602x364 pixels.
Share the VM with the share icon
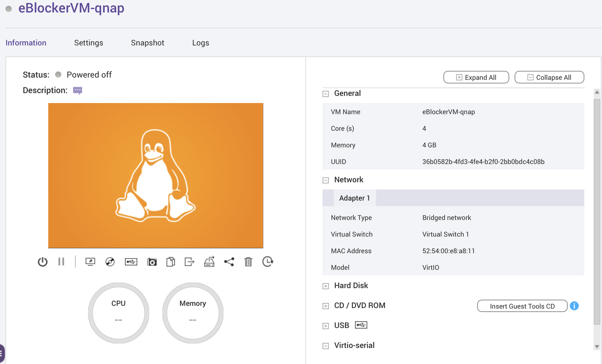229,262
